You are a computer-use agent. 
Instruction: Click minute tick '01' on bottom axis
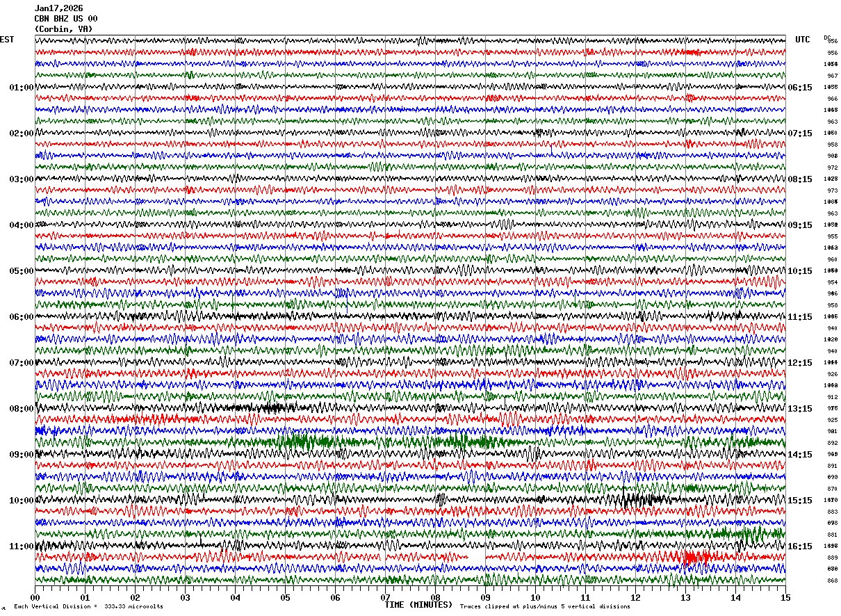[85, 597]
